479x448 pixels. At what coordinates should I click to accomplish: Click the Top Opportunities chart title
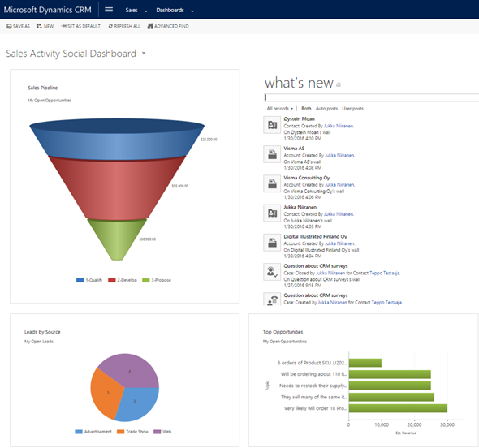point(283,332)
